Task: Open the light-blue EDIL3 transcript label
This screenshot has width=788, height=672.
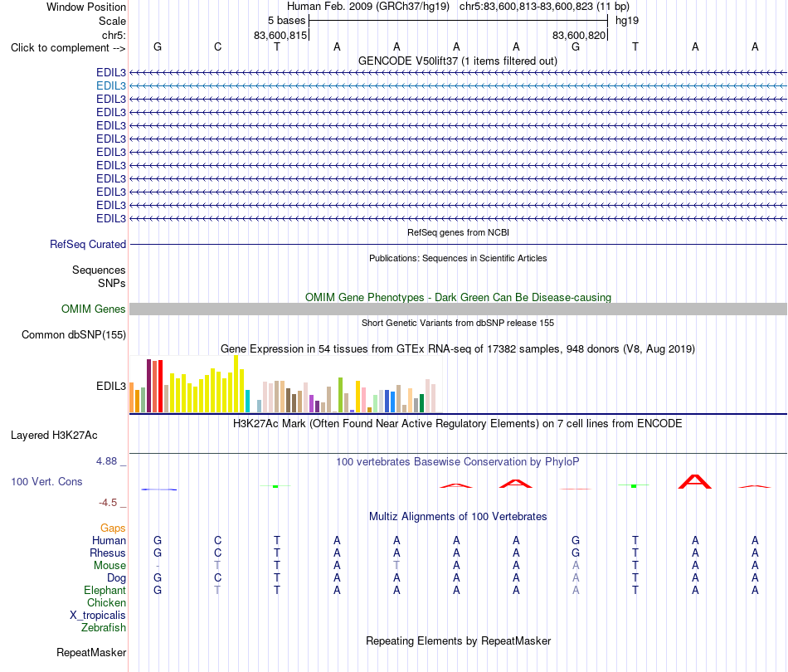Action: [x=111, y=86]
